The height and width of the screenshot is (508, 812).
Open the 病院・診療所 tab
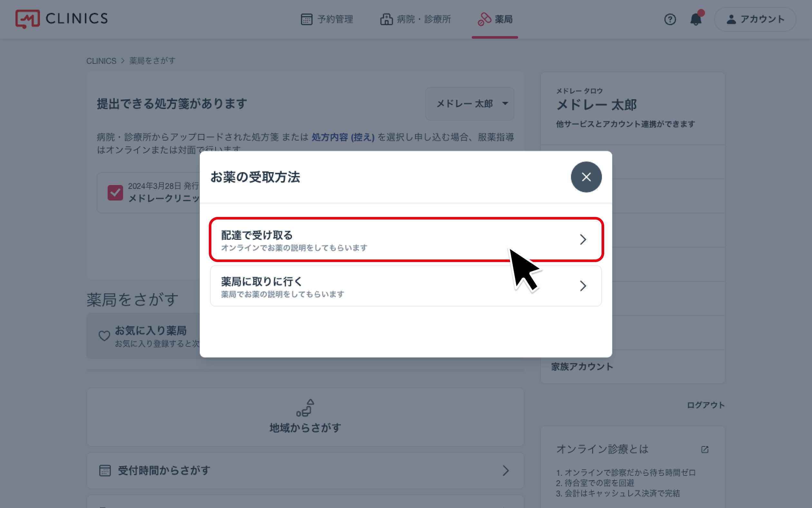click(415, 19)
